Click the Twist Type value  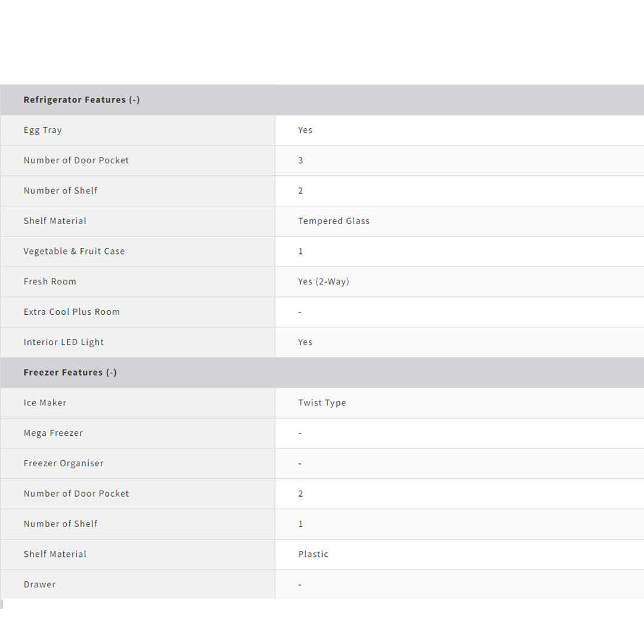coord(322,402)
